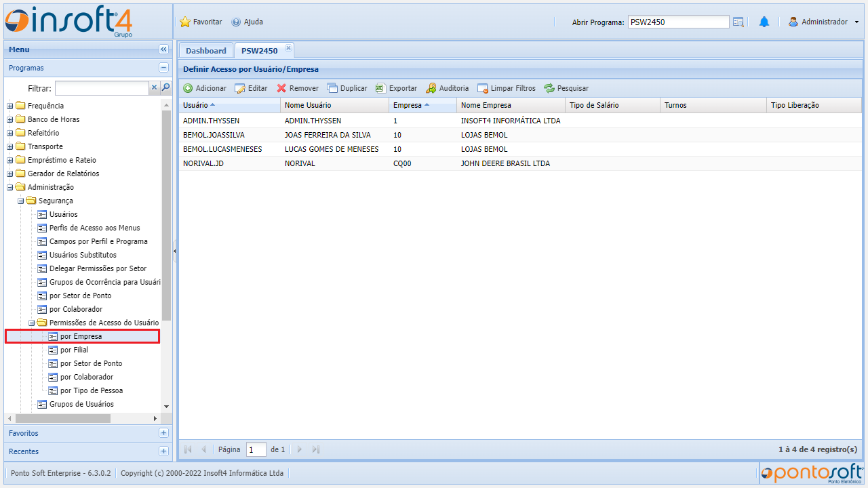This screenshot has height=488, width=868.
Task: Click the Adicionar green plus icon
Action: coord(188,88)
